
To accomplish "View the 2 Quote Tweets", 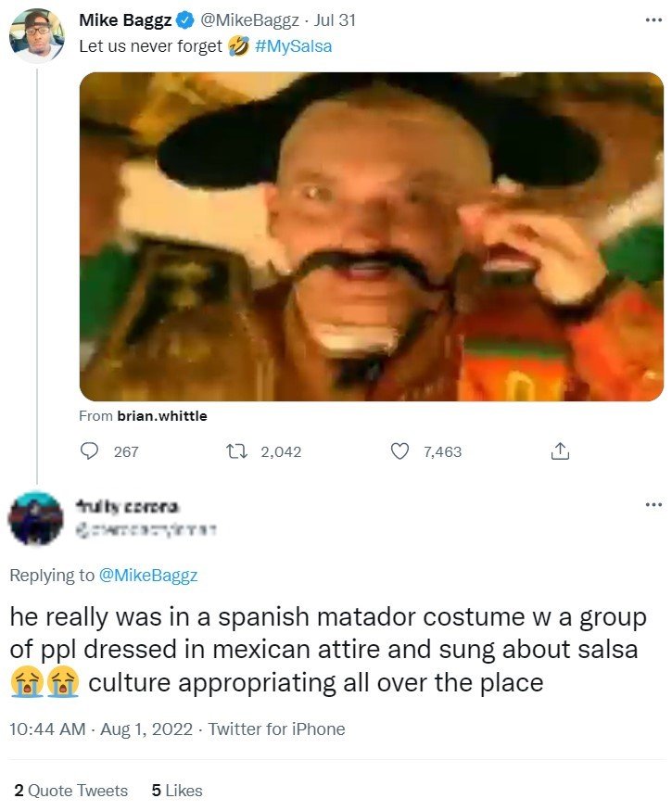I will (x=70, y=791).
